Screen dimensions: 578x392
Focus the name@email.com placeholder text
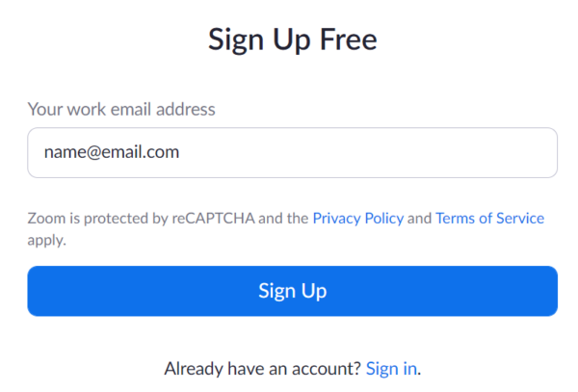pyautogui.click(x=112, y=152)
